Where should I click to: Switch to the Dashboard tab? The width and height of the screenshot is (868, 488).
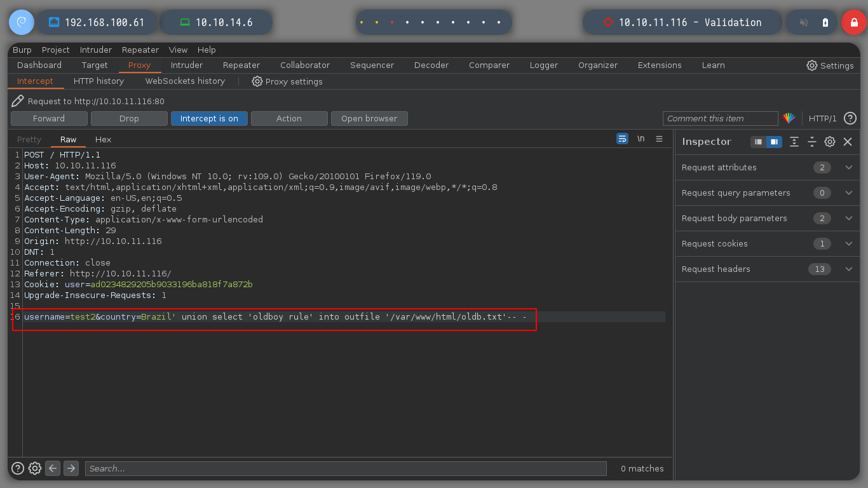click(39, 65)
